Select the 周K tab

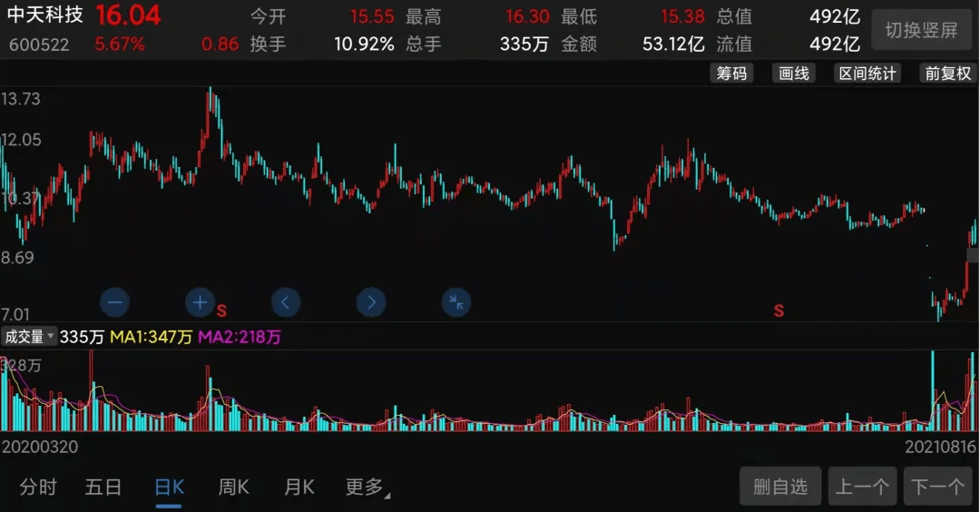tap(234, 487)
